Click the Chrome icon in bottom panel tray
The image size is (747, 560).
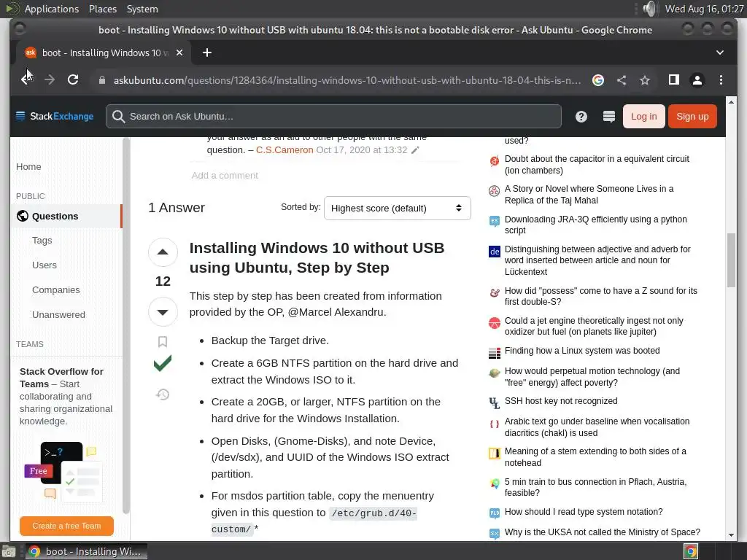[x=691, y=552]
